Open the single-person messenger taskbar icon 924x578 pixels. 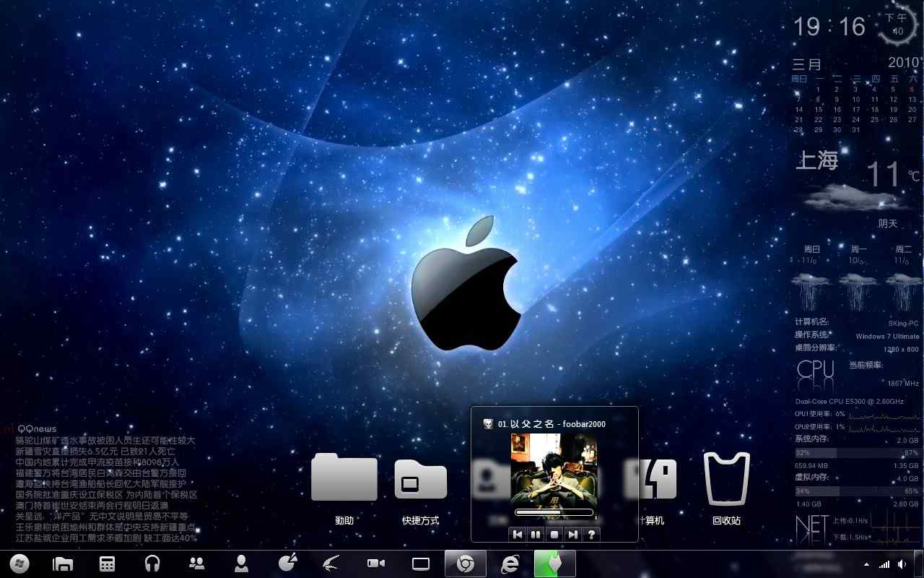[x=242, y=564]
